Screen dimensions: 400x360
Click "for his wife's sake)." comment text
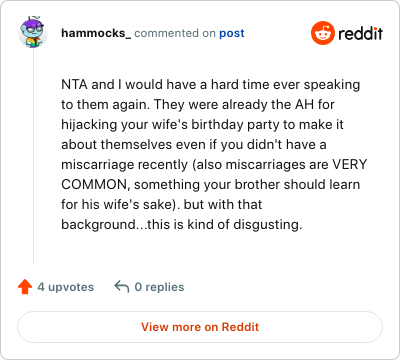(x=121, y=204)
